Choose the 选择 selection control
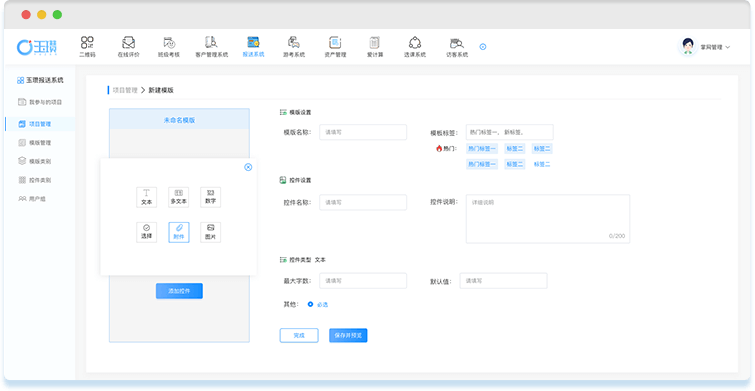This screenshot has width=755, height=391. pyautogui.click(x=146, y=232)
